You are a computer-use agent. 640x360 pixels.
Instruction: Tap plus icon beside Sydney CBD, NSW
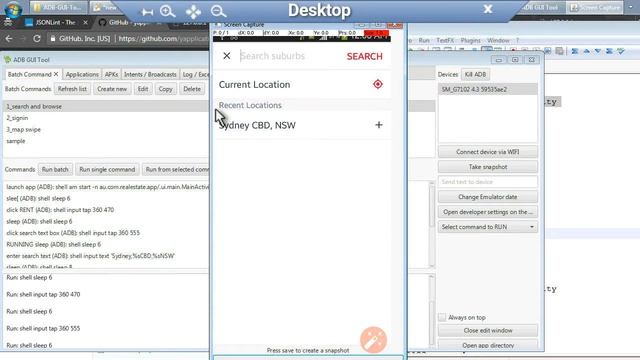(x=379, y=125)
